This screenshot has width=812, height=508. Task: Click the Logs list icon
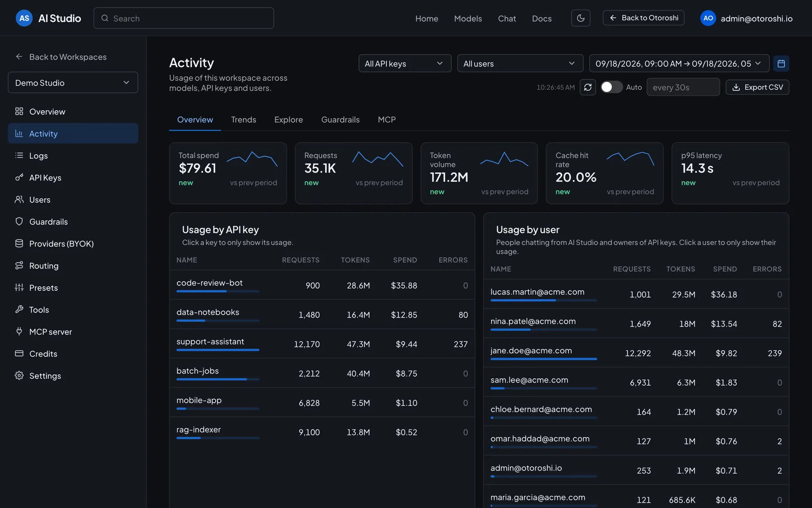coord(19,155)
